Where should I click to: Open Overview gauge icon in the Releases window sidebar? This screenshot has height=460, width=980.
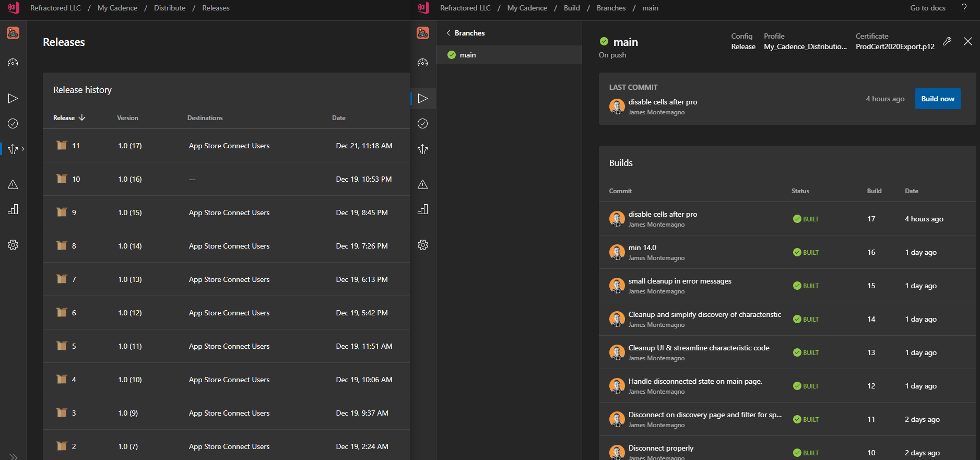(x=13, y=63)
